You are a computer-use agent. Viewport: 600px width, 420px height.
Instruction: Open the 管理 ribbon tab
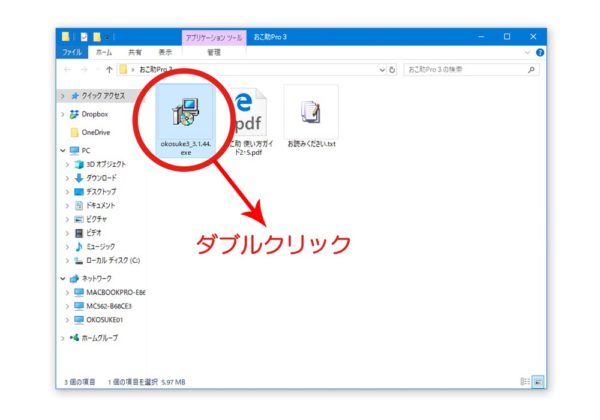pyautogui.click(x=214, y=52)
